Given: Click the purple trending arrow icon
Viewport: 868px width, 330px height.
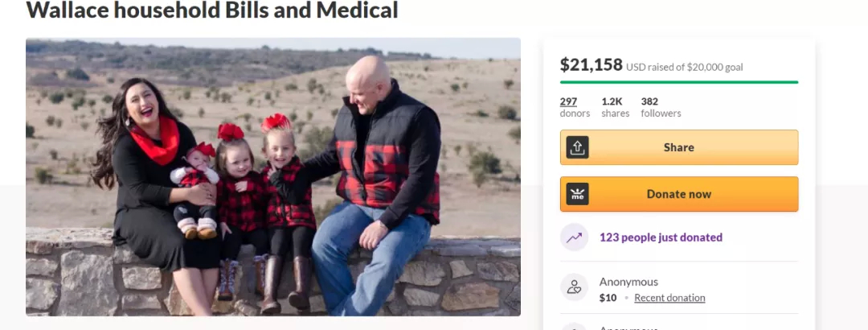Looking at the screenshot, I should point(574,237).
